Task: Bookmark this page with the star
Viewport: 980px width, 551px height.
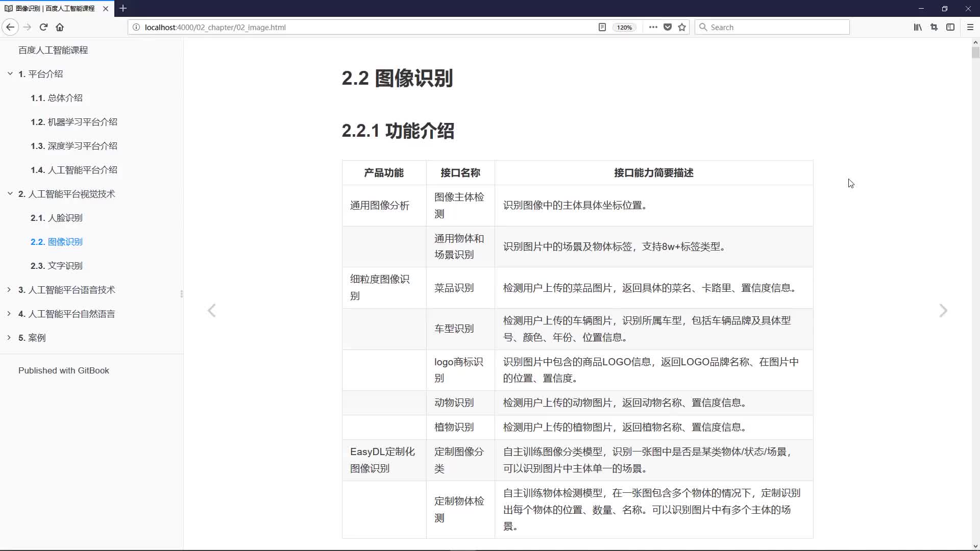Action: pyautogui.click(x=682, y=27)
